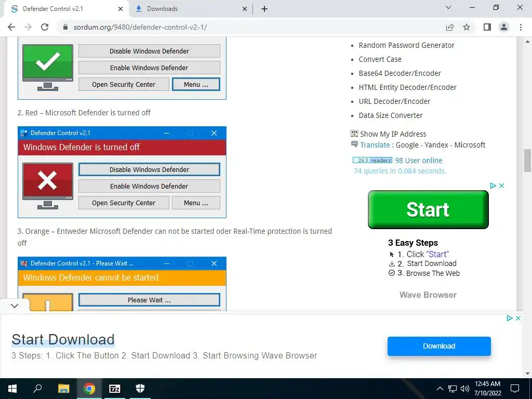Click the network tray icon
The image size is (532, 399).
click(x=453, y=389)
